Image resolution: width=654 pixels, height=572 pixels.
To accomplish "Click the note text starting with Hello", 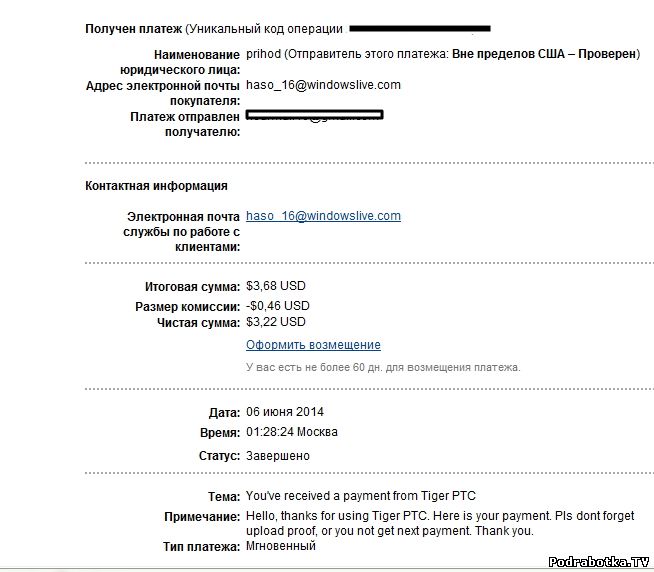I will click(x=440, y=516).
